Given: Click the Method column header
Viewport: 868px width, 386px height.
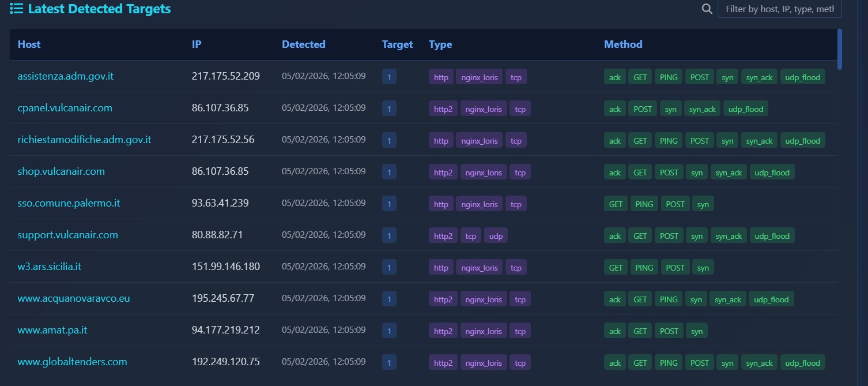Looking at the screenshot, I should pos(622,44).
